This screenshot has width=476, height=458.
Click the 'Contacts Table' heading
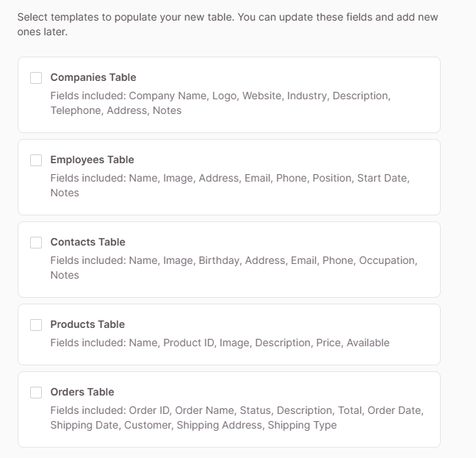87,242
